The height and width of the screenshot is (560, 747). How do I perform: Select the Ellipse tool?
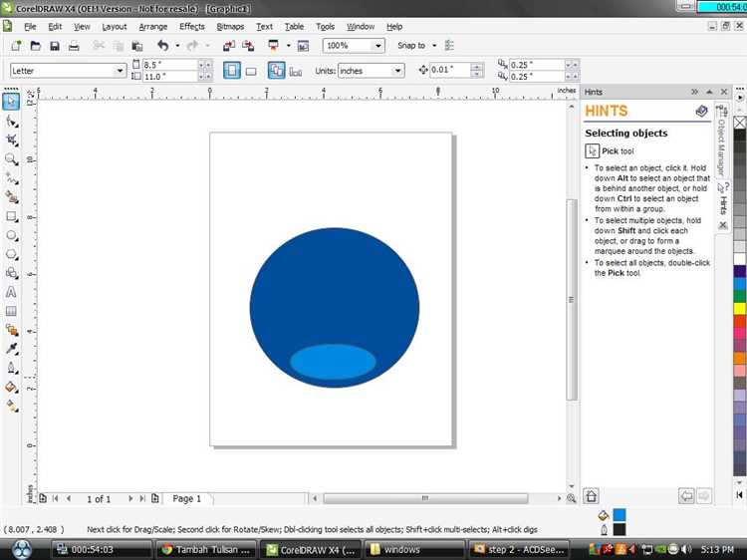tap(12, 235)
